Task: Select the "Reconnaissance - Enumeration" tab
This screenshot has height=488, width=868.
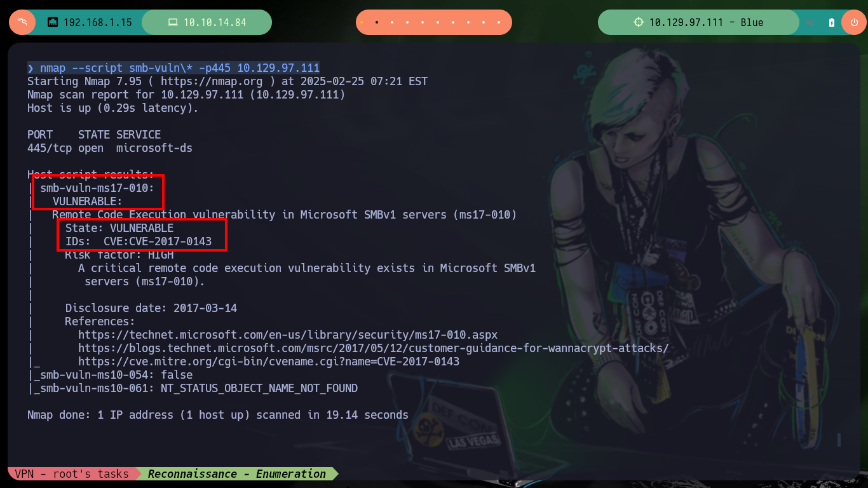Action: [237, 473]
